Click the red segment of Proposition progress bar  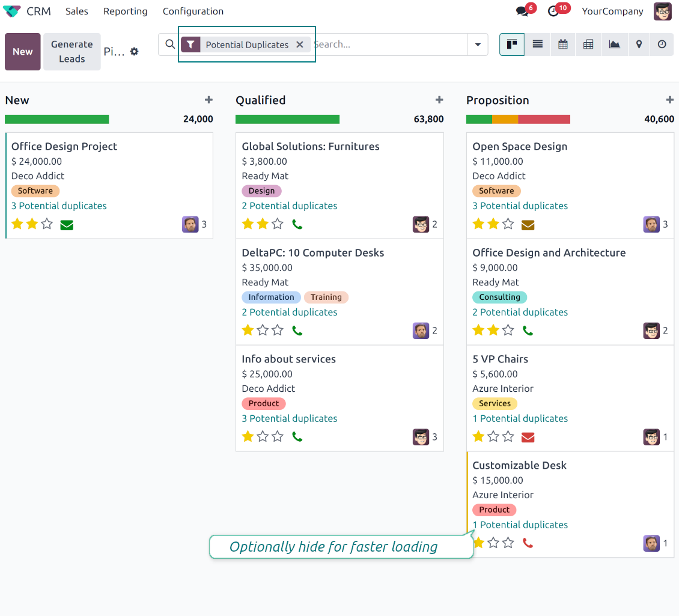(x=544, y=119)
